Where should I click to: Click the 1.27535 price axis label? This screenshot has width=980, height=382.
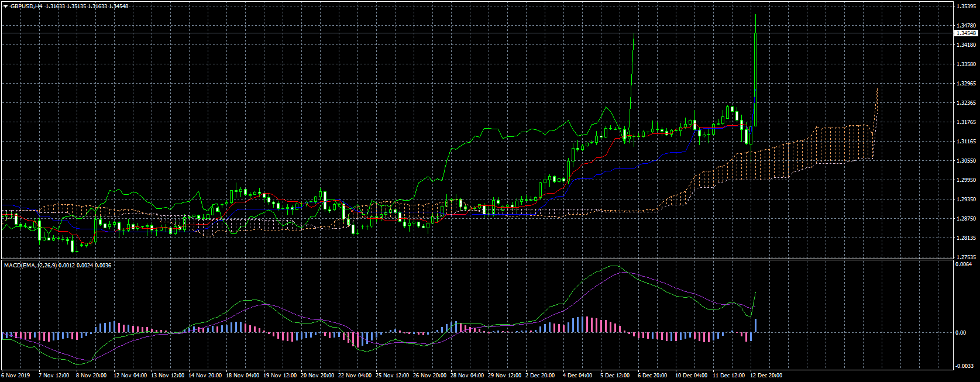[966, 257]
